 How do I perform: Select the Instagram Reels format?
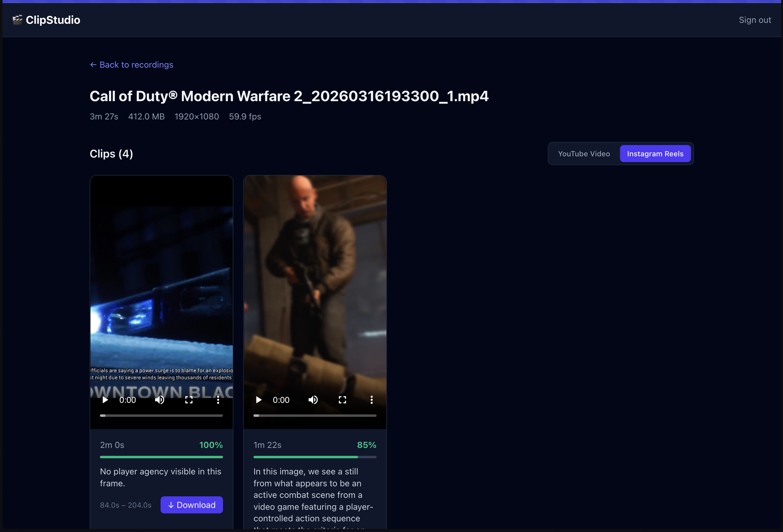(x=655, y=154)
